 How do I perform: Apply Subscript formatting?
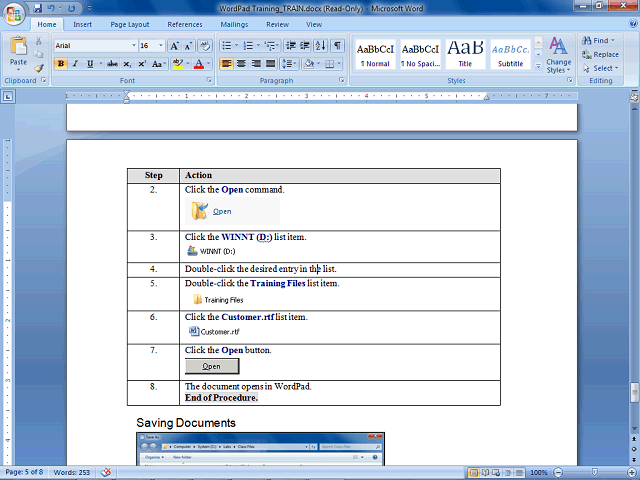(127, 64)
